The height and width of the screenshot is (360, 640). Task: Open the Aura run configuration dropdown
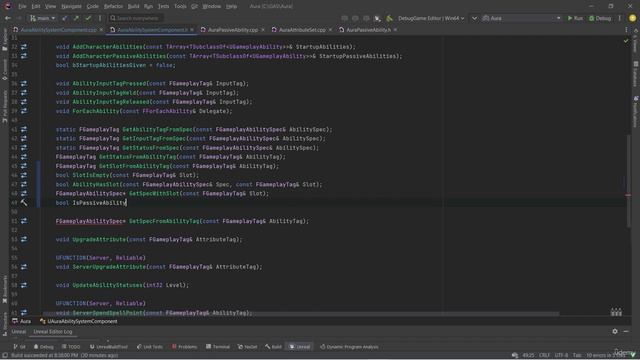[521, 18]
